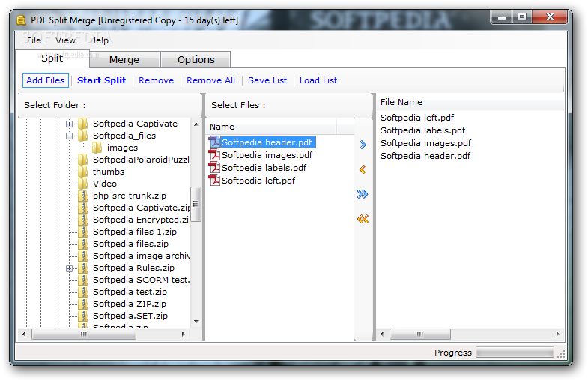Click the Video folder icon
Screen dimensions: 588x381
[83, 183]
